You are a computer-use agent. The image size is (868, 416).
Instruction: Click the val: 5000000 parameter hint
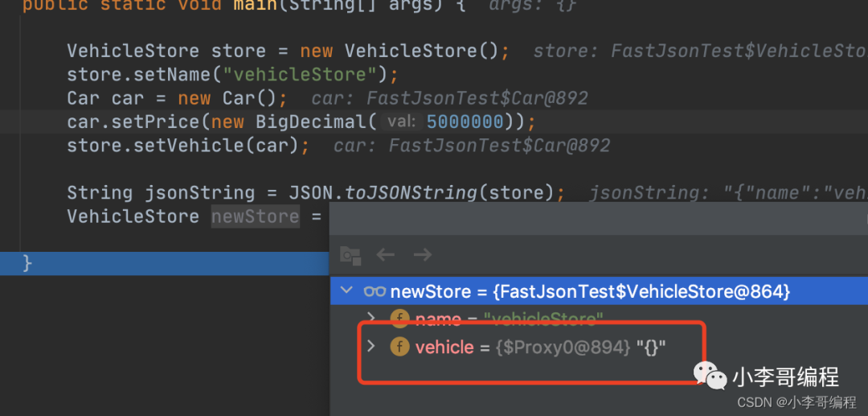point(444,122)
